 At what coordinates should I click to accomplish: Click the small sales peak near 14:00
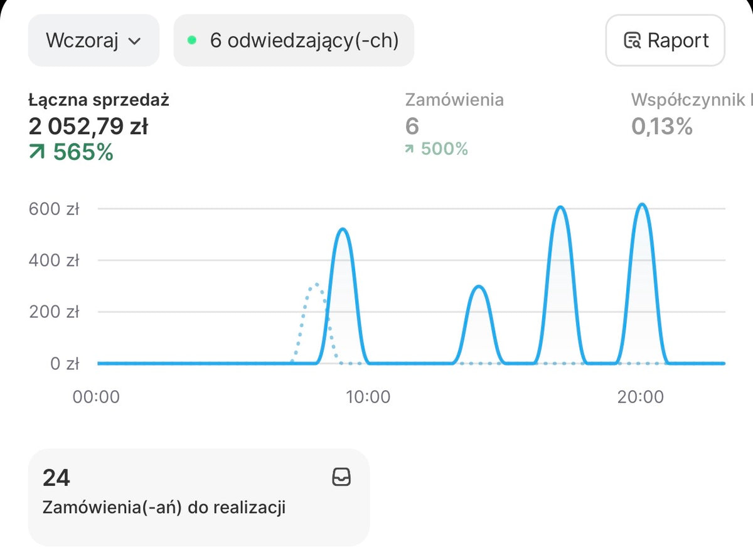479,287
